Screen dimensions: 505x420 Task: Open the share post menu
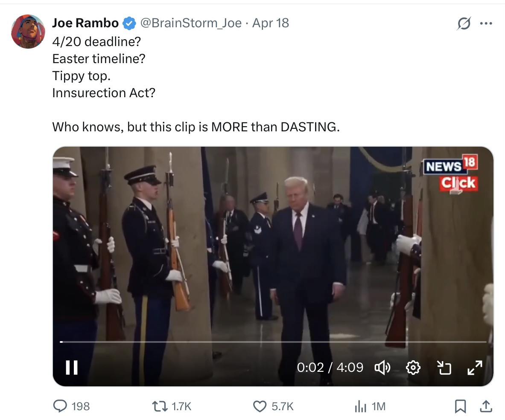pos(485,407)
